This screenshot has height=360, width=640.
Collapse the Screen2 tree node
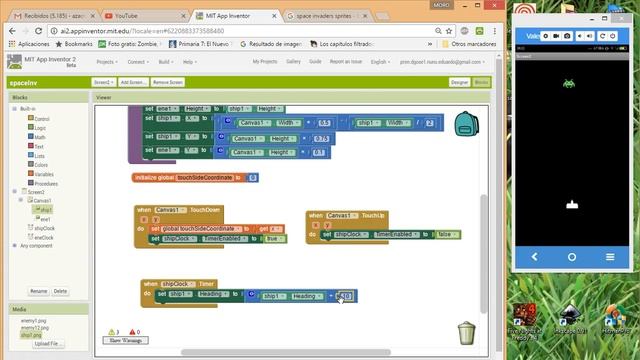point(15,191)
